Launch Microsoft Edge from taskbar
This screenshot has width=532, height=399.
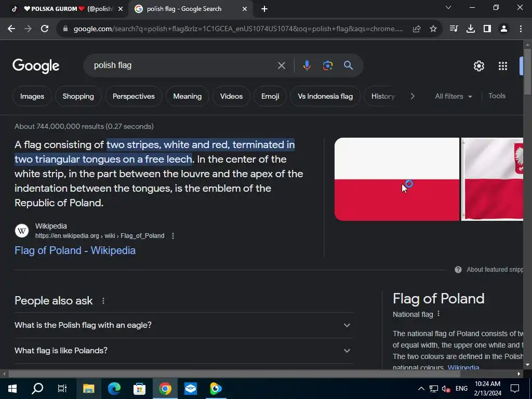pyautogui.click(x=114, y=389)
